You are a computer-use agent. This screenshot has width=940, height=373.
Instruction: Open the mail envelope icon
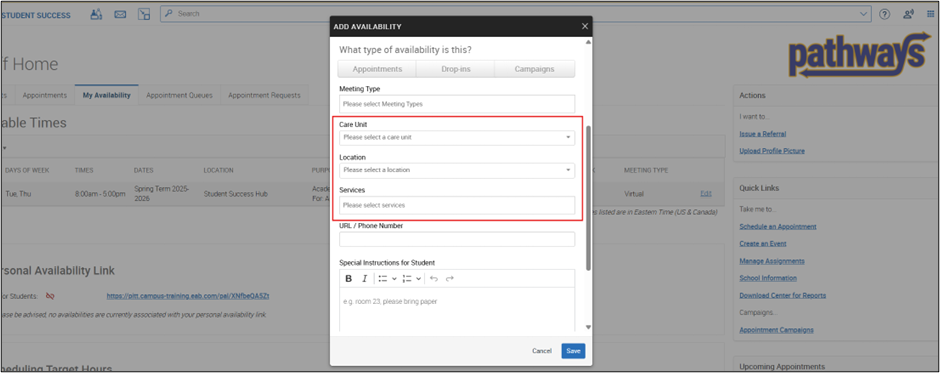pos(120,14)
